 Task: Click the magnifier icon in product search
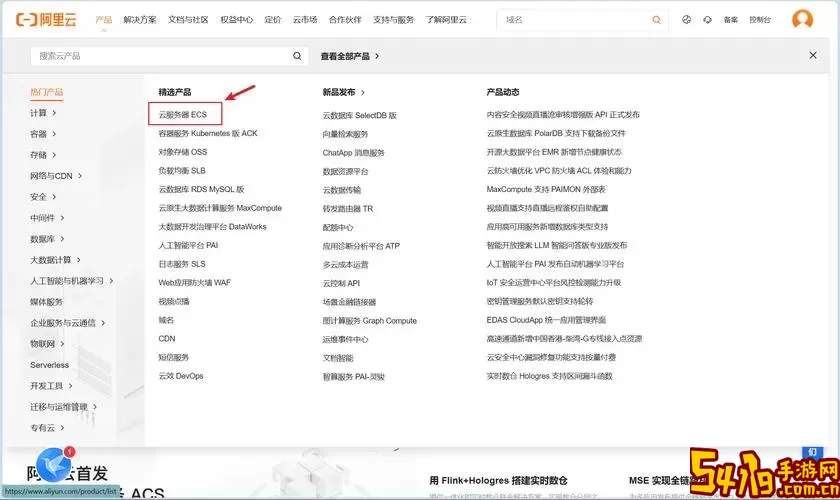tap(297, 56)
